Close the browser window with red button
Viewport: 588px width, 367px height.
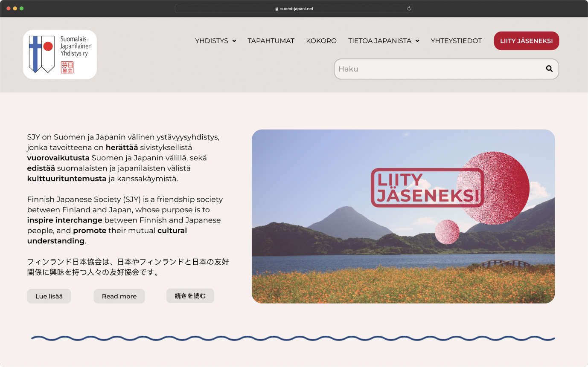8,9
